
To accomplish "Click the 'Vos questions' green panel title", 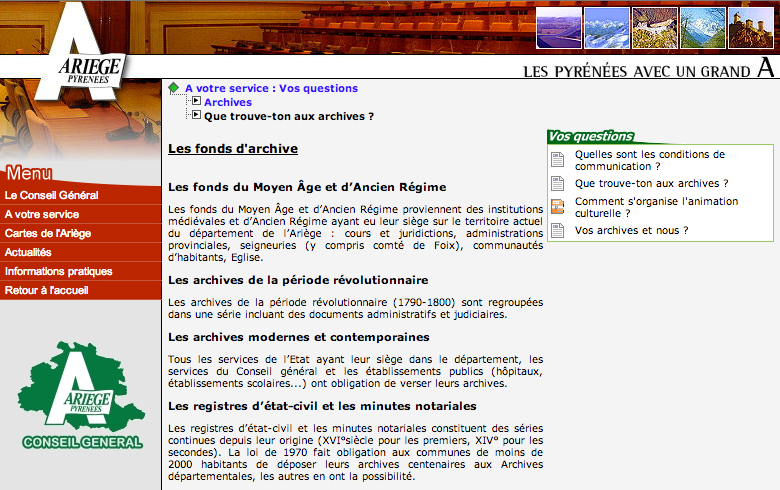I will pyautogui.click(x=590, y=136).
